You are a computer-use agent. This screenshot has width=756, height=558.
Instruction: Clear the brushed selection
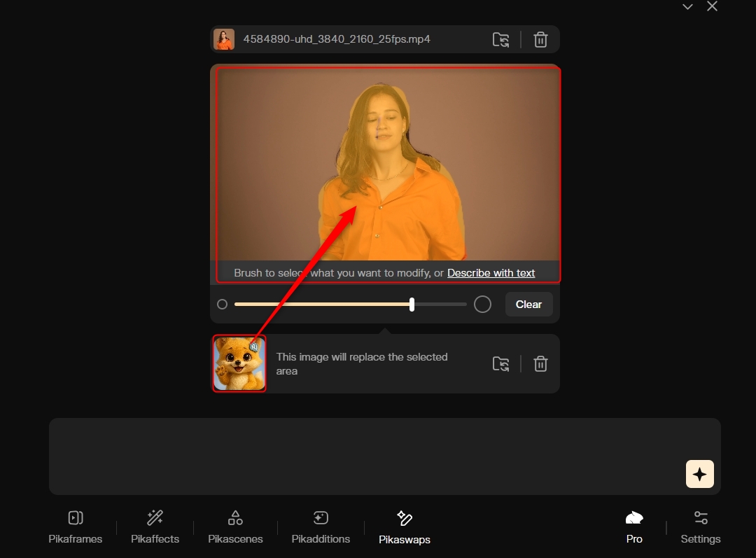point(528,305)
